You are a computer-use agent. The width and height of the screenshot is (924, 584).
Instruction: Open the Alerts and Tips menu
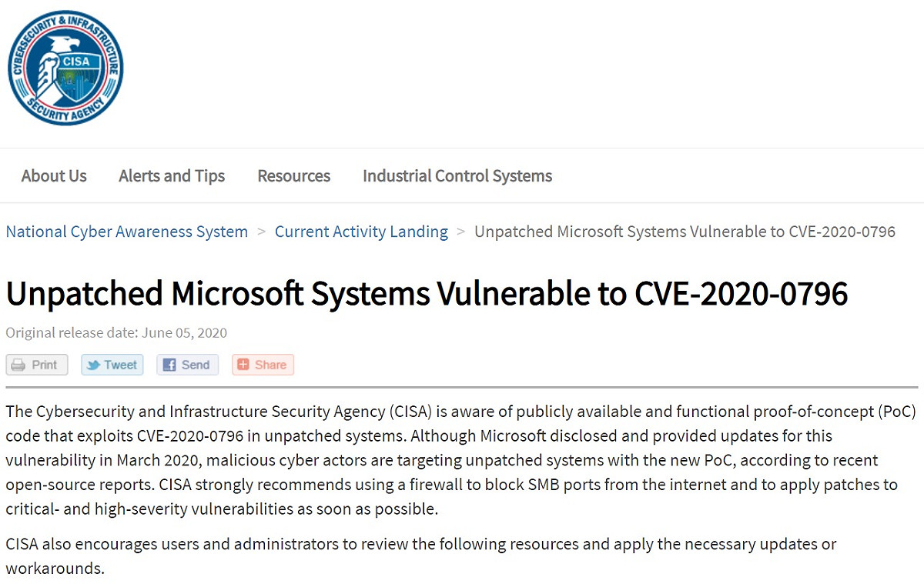coord(172,175)
